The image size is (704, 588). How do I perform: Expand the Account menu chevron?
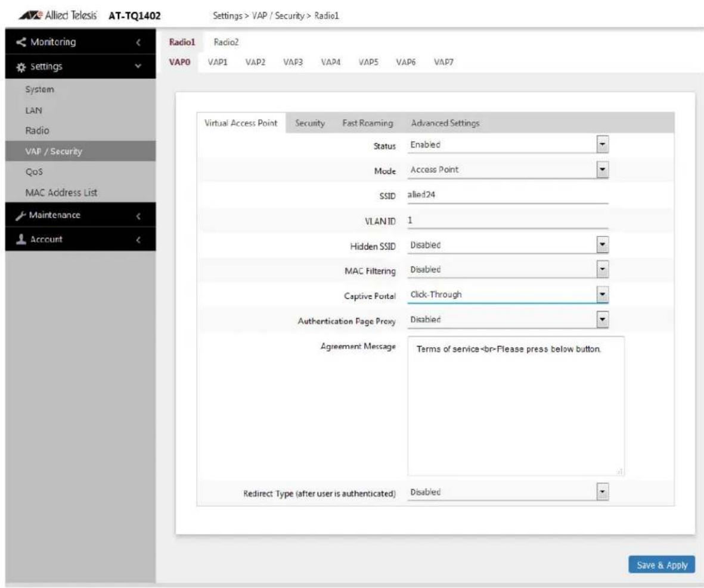[138, 239]
